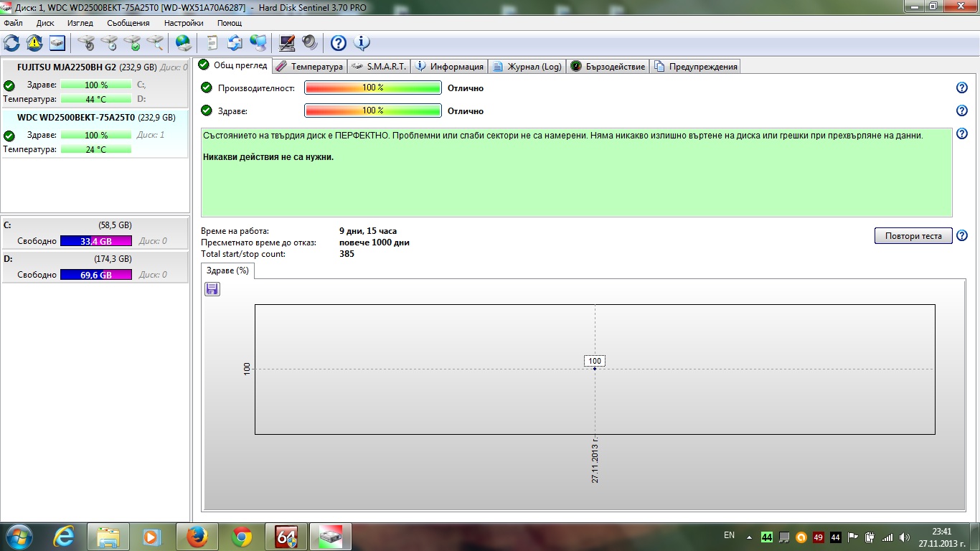Image resolution: width=980 pixels, height=551 pixels.
Task: Click the monitor-with-pen toolbar icon
Action: pyautogui.click(x=286, y=43)
